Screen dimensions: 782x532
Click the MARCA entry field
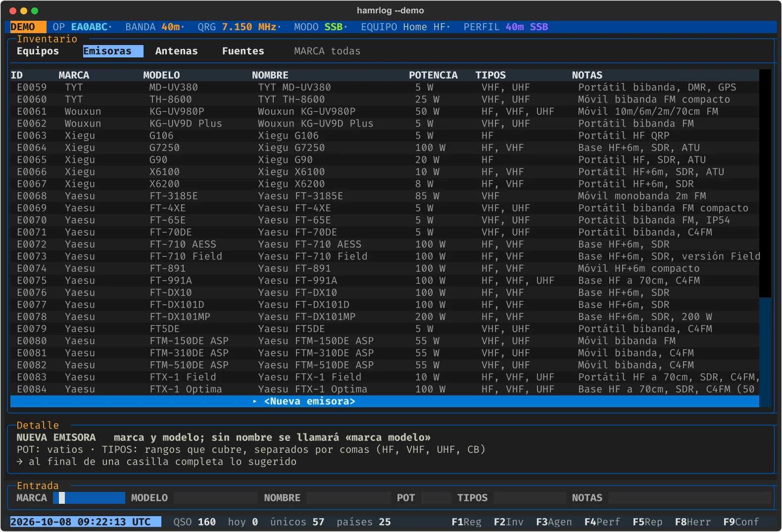point(89,498)
